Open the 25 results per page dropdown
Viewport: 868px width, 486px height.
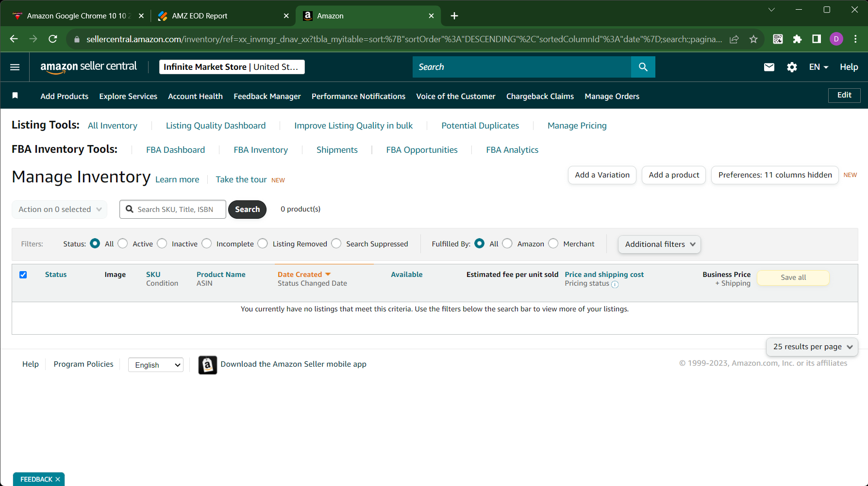coord(812,347)
